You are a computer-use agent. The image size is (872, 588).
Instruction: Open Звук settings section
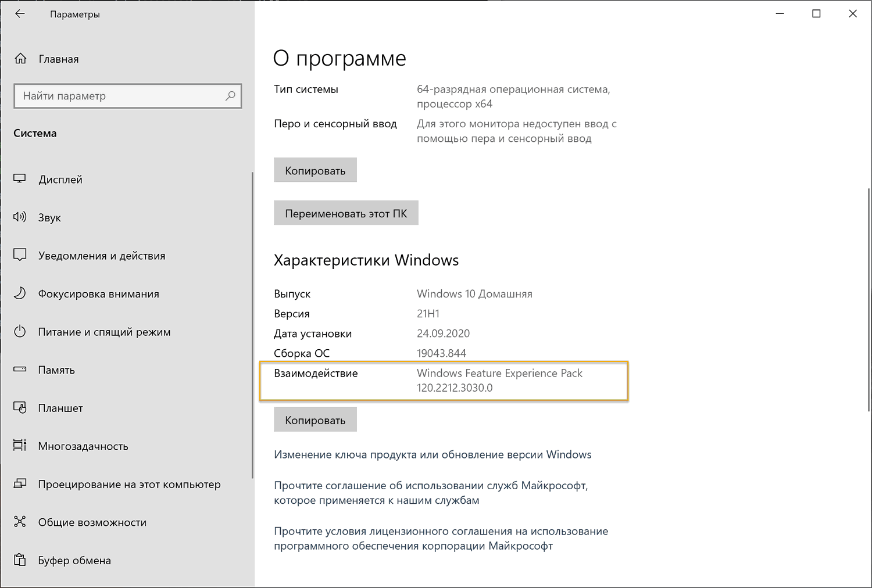pos(49,218)
